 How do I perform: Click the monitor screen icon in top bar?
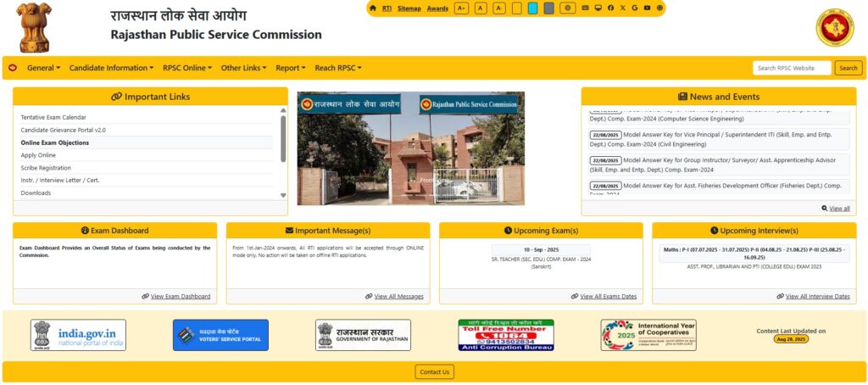598,8
